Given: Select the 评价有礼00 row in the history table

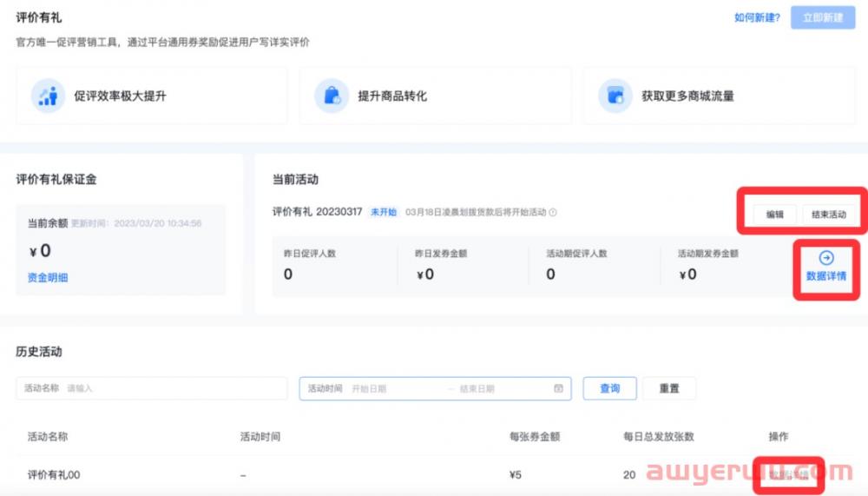Looking at the screenshot, I should [54, 474].
